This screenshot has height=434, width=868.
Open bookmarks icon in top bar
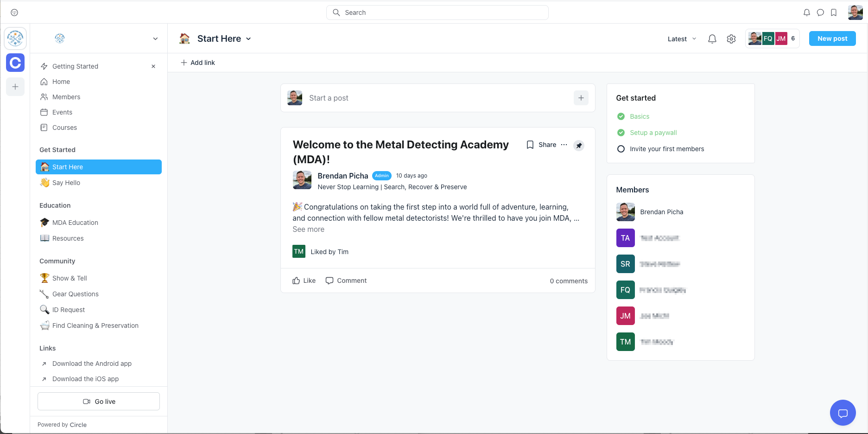coord(834,13)
